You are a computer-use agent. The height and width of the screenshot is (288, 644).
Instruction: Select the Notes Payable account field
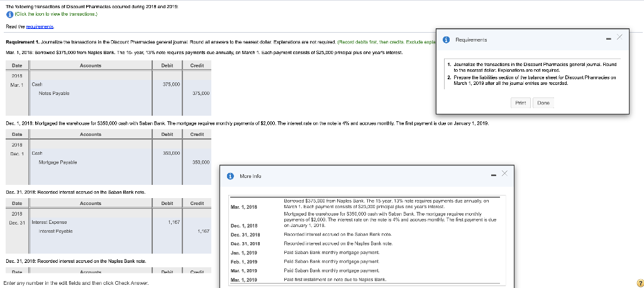[90, 93]
